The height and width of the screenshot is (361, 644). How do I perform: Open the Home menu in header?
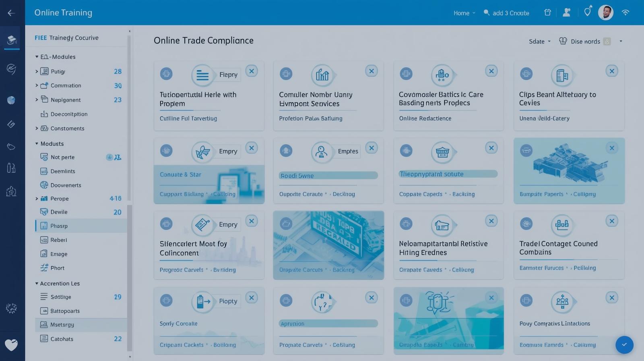click(x=464, y=13)
